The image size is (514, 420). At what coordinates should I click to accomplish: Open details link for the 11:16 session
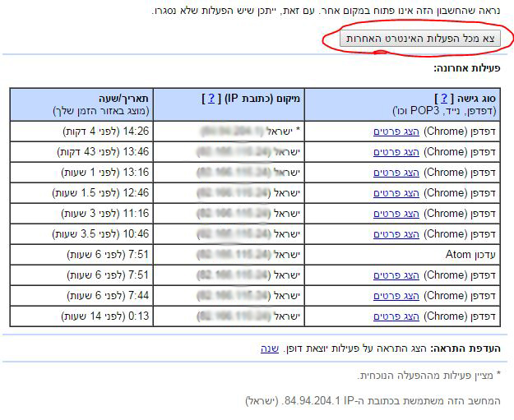[396, 214]
